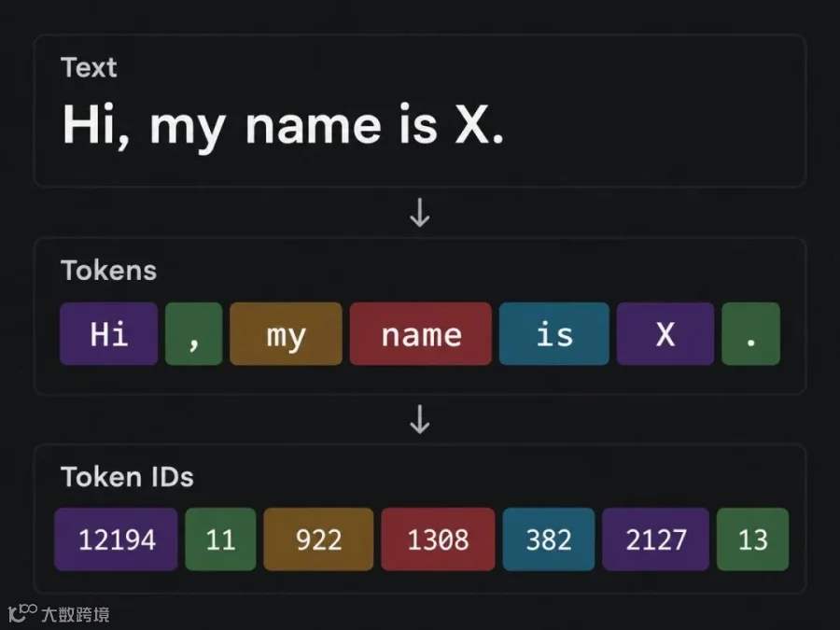Select the "X" token chip
840x630 pixels.
[x=665, y=334]
